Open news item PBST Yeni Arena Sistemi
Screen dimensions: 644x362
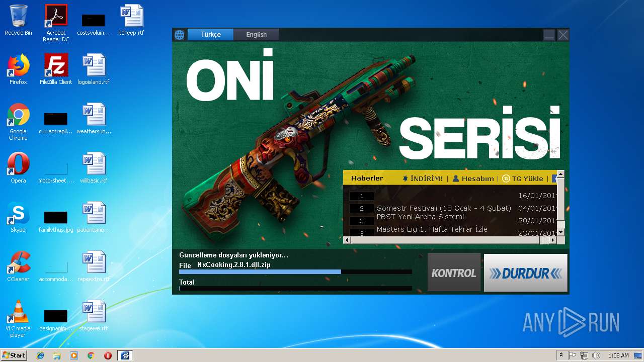coord(420,217)
